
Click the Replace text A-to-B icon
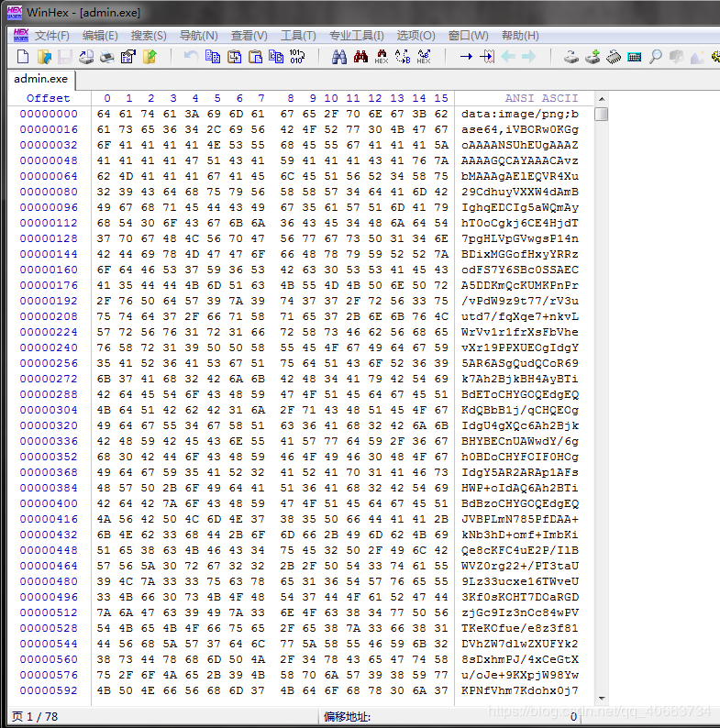pos(403,57)
